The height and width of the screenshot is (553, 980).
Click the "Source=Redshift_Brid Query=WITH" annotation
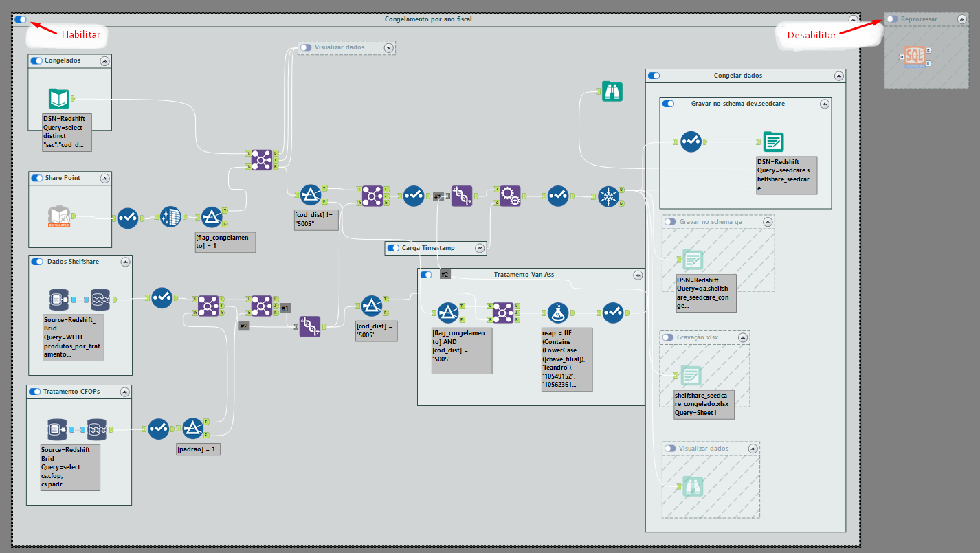[74, 337]
